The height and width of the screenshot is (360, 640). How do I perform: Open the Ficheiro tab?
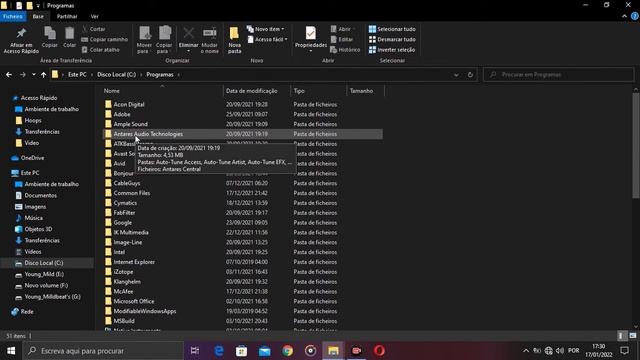point(13,16)
